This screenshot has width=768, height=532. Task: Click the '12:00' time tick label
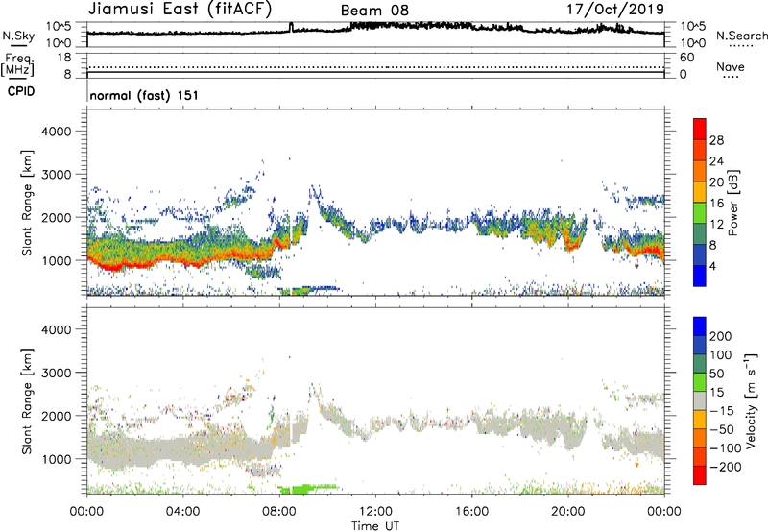point(375,512)
